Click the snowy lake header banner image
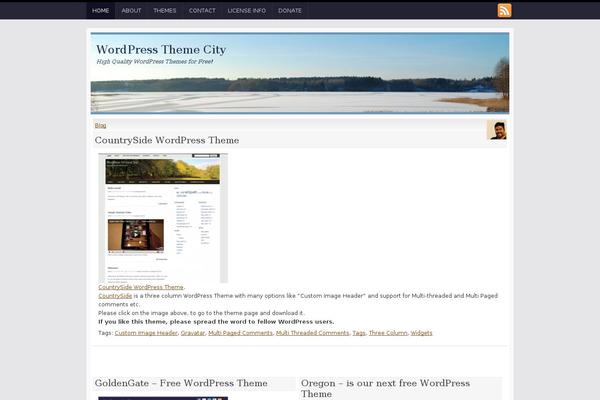The width and height of the screenshot is (600, 400). click(300, 73)
